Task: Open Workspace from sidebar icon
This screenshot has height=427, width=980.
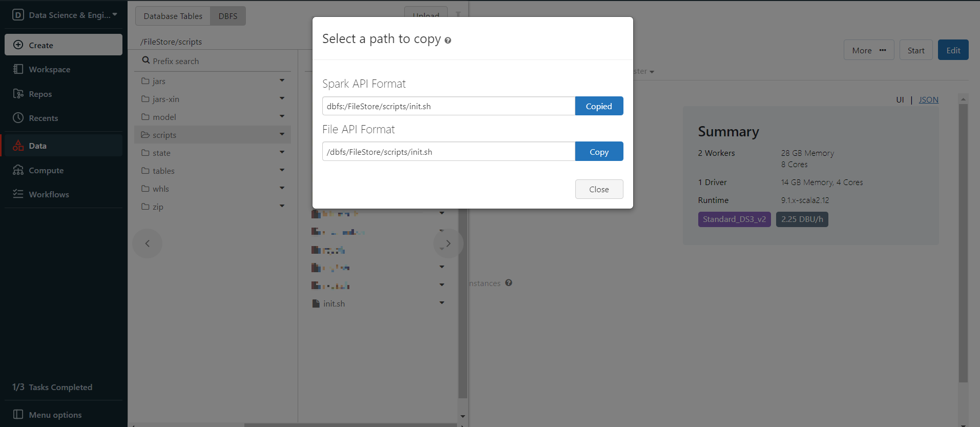Action: point(18,69)
